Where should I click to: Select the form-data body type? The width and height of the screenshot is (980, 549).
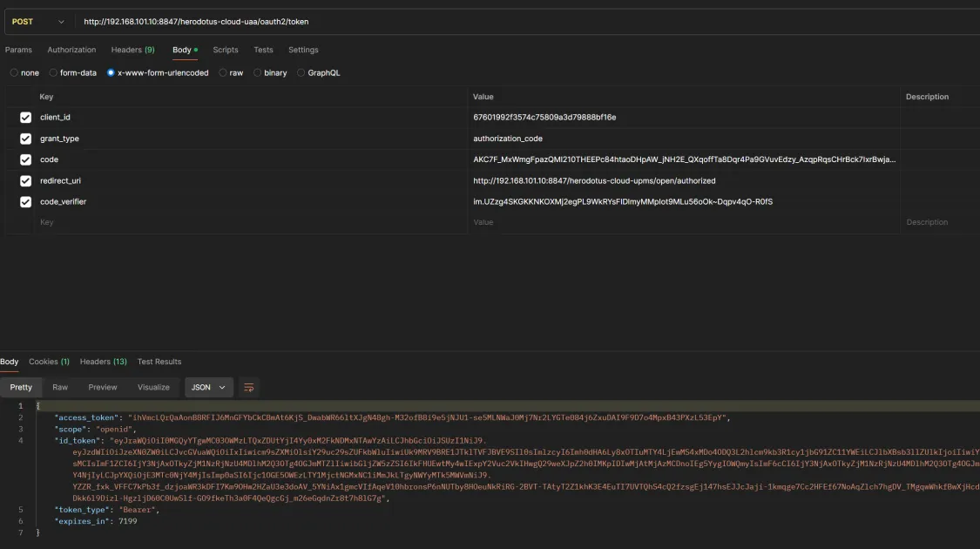[x=73, y=73]
